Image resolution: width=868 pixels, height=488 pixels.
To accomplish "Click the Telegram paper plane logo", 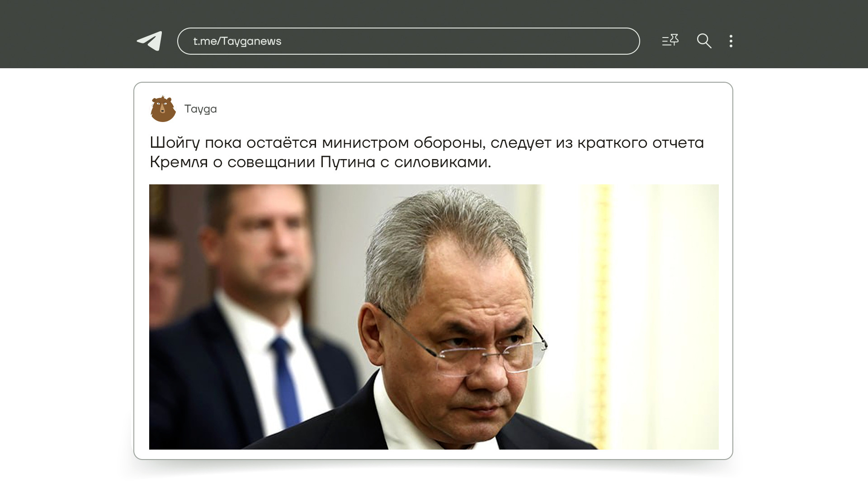I will coord(150,41).
